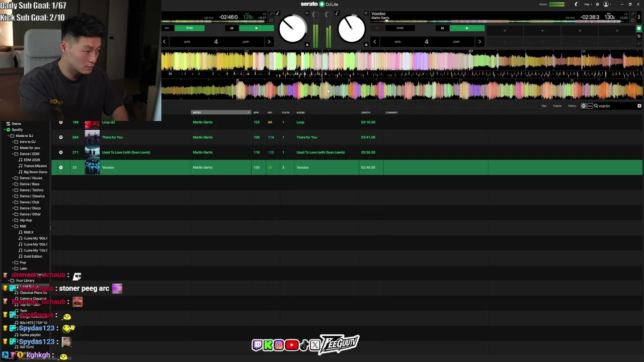The width and height of the screenshot is (644, 362).
Task: Click Edit Grid on the right deck
Action: pyautogui.click(x=570, y=18)
